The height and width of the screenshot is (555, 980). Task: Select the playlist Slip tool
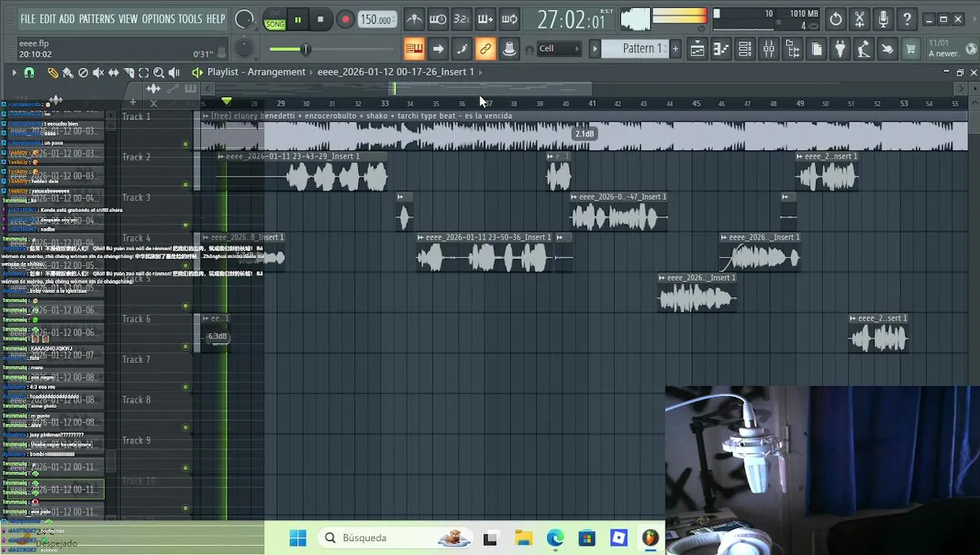pyautogui.click(x=113, y=72)
